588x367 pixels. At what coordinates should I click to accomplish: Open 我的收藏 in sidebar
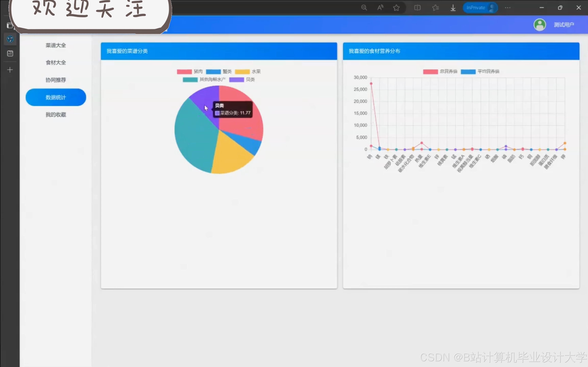coord(56,115)
